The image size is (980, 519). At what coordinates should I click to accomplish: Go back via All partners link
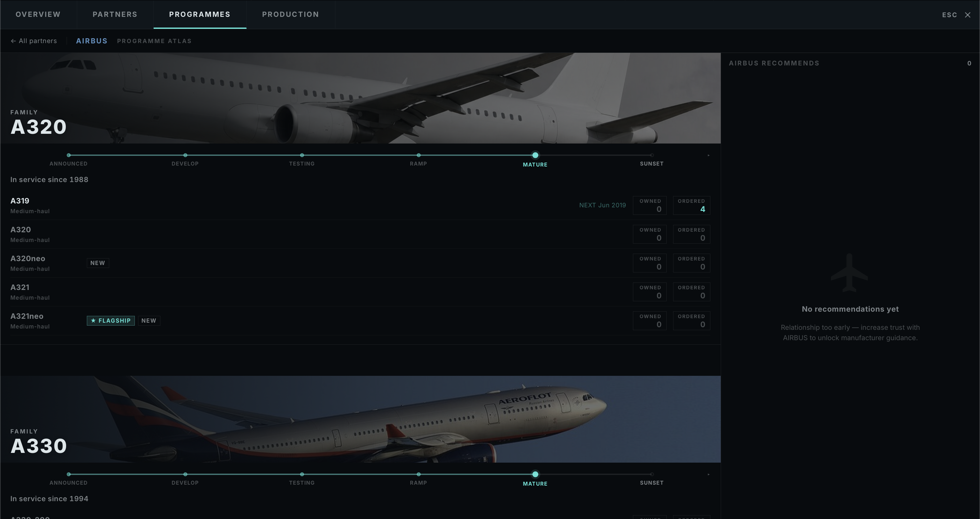pyautogui.click(x=34, y=41)
